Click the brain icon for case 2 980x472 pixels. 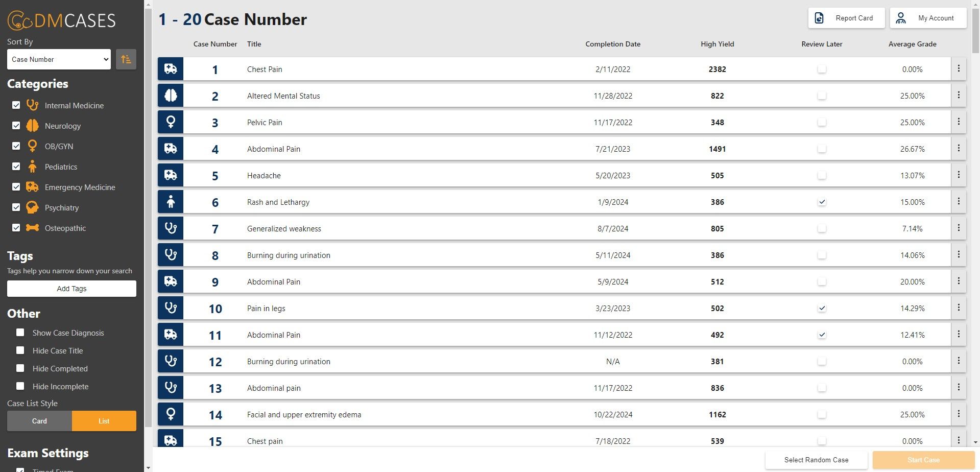(x=171, y=96)
